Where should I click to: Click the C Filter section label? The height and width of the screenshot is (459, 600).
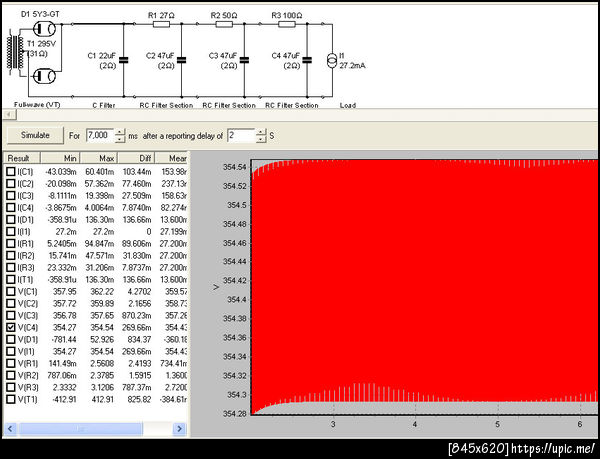click(x=104, y=105)
